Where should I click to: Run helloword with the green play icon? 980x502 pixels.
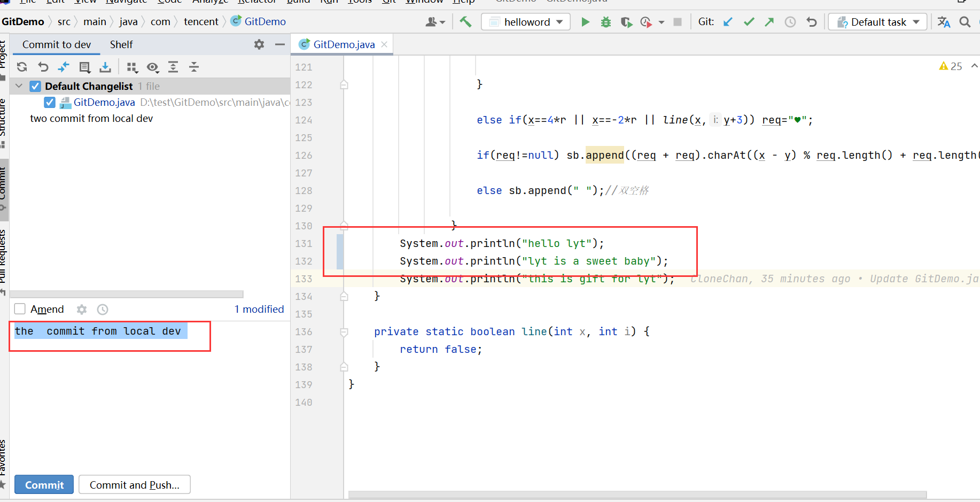585,22
